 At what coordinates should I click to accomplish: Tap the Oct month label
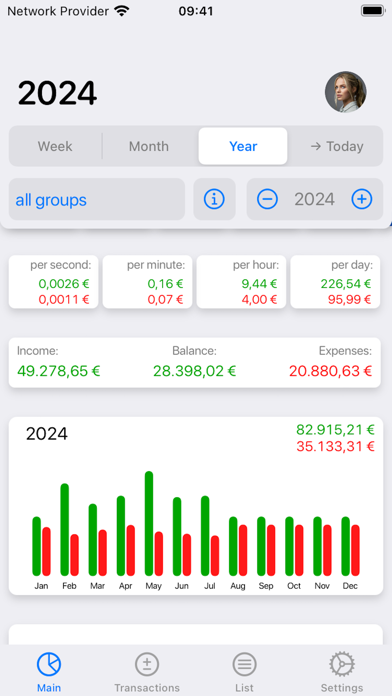pos(294,586)
